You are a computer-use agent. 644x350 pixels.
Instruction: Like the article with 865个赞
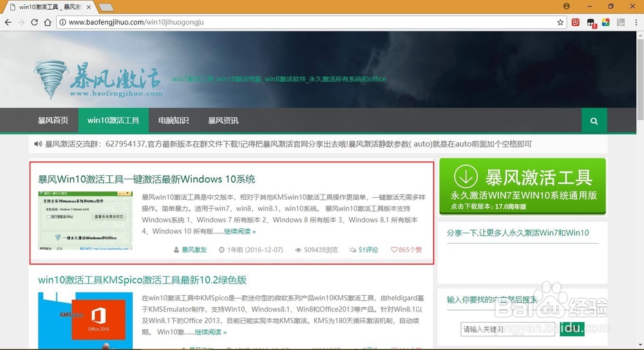406,249
